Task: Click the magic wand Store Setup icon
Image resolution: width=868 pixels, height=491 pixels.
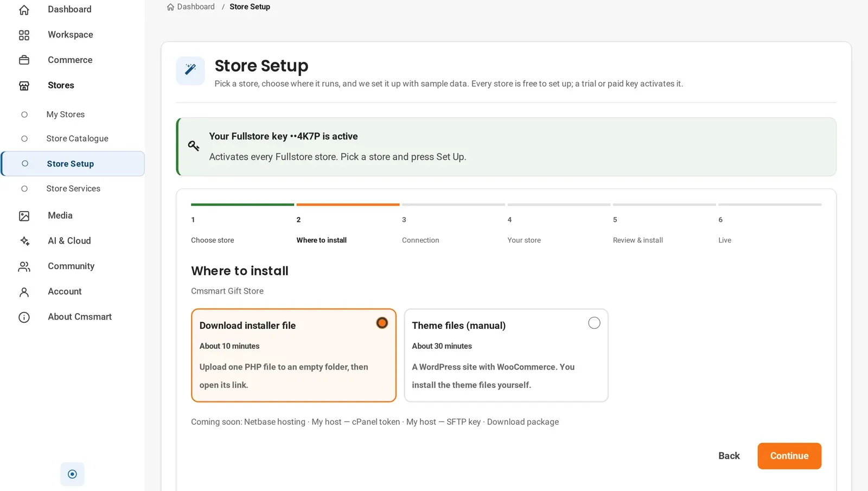Action: (190, 71)
